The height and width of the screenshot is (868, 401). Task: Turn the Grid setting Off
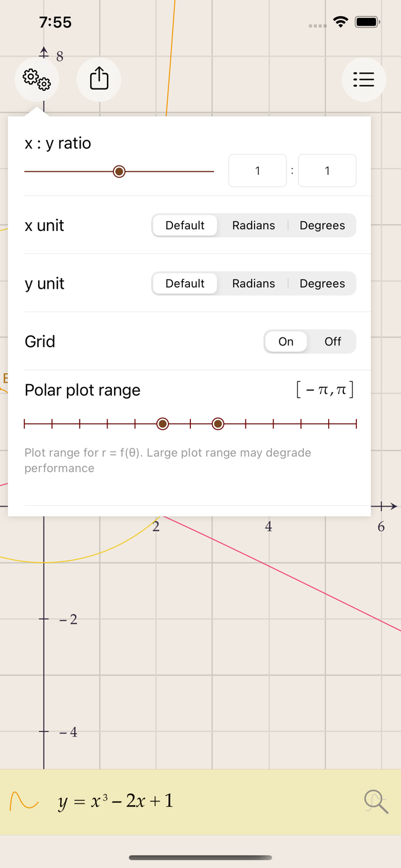click(333, 341)
